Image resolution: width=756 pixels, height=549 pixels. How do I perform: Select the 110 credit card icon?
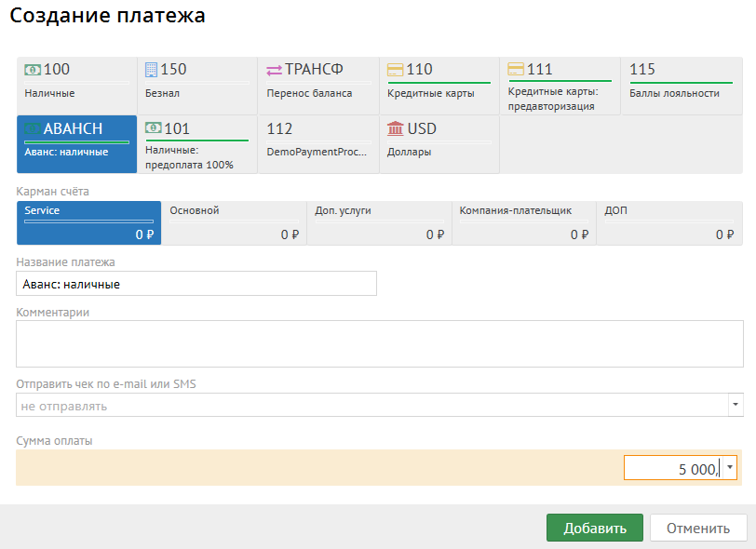coord(395,70)
